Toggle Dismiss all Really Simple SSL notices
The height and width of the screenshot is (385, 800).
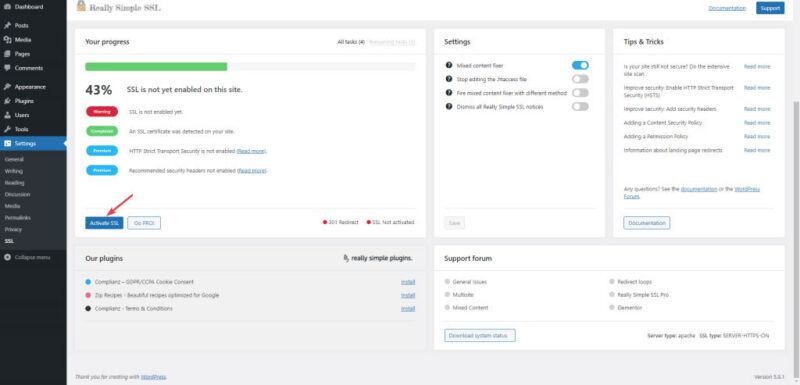(580, 107)
